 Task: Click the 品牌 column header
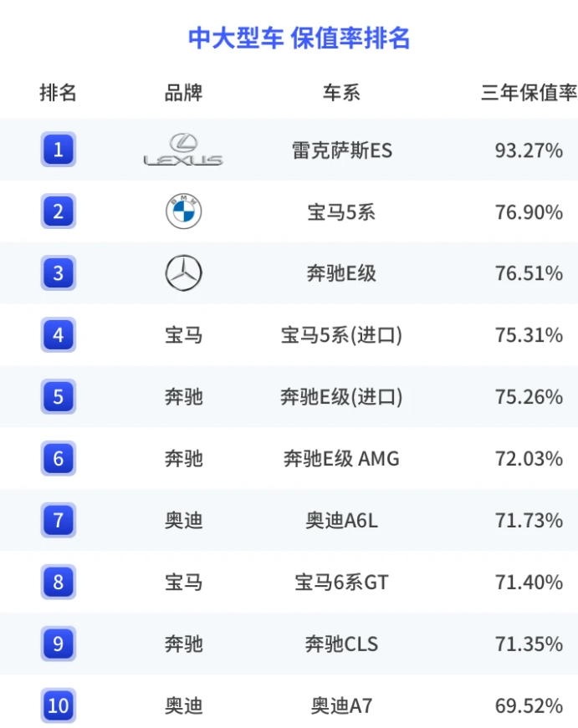pyautogui.click(x=183, y=93)
